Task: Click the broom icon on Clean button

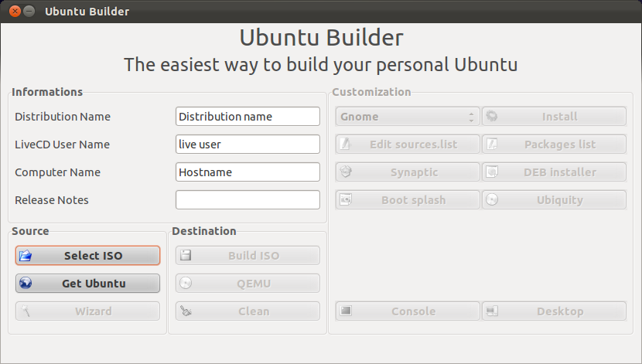Action: [x=186, y=311]
